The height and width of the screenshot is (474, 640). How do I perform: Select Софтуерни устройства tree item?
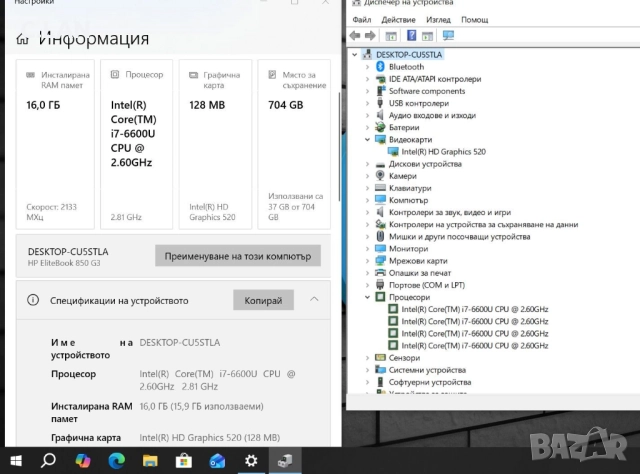tap(430, 382)
